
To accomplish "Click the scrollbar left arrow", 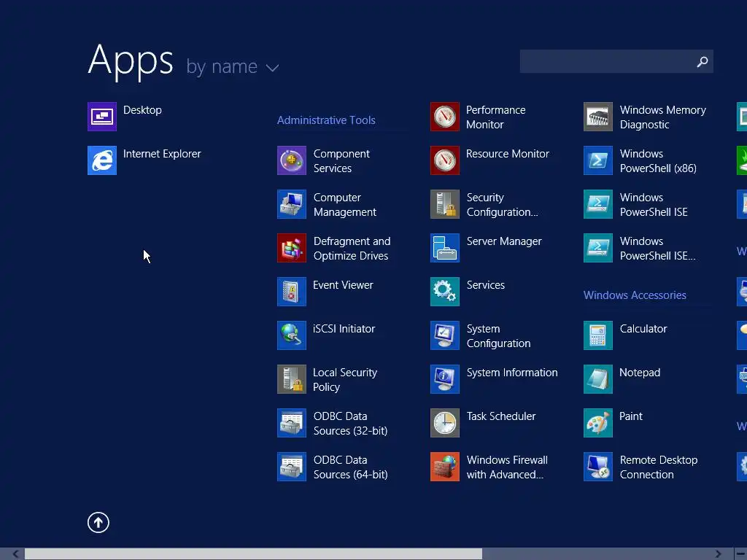I will tap(15, 554).
